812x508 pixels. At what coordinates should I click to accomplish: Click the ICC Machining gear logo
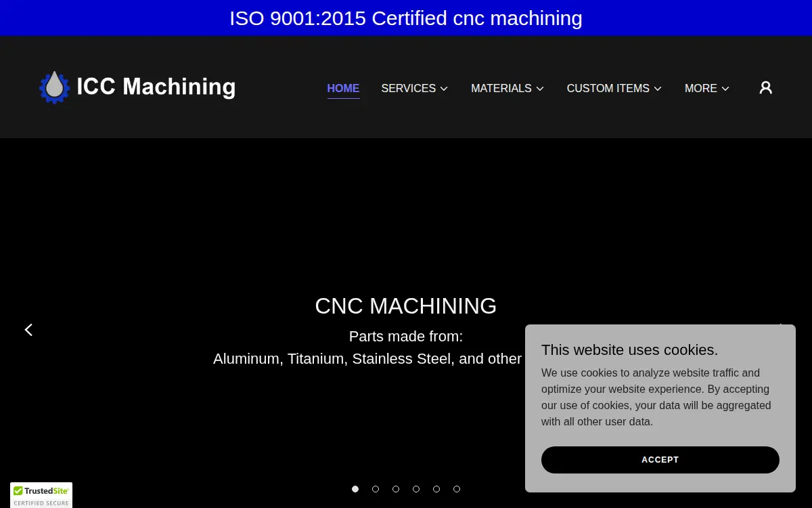pos(137,87)
